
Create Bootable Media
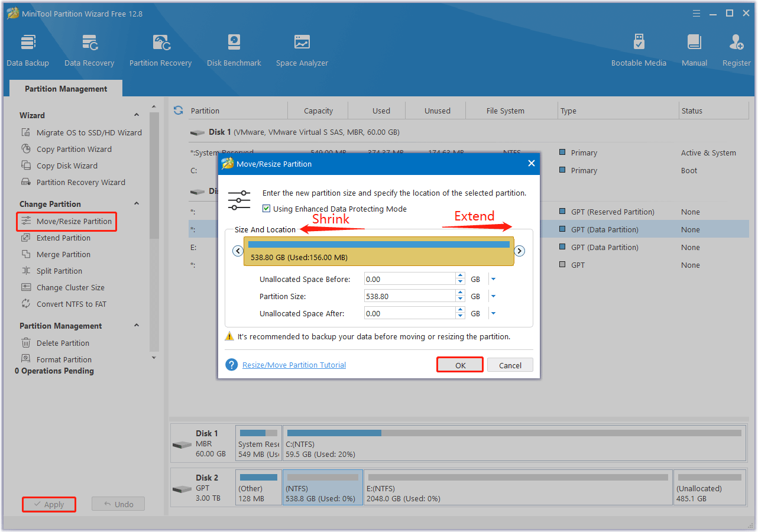click(639, 50)
